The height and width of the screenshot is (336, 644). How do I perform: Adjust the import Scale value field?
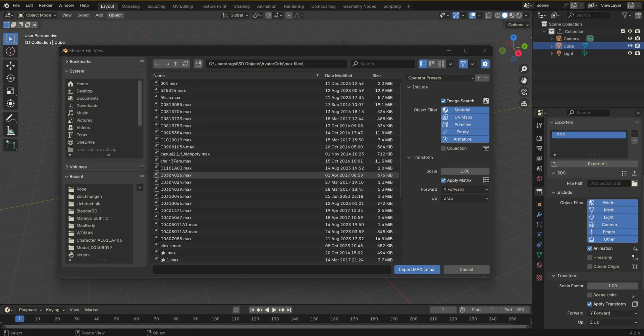[465, 171]
